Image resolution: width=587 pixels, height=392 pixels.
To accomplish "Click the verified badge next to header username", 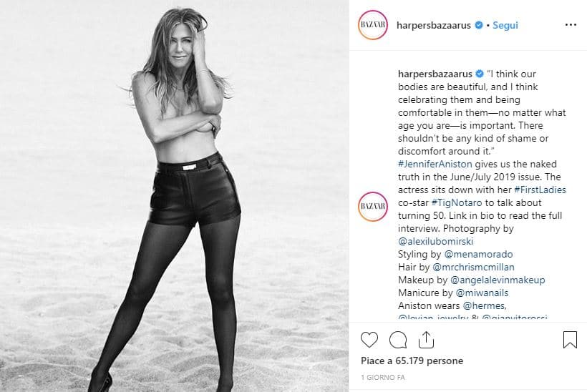I will [479, 25].
